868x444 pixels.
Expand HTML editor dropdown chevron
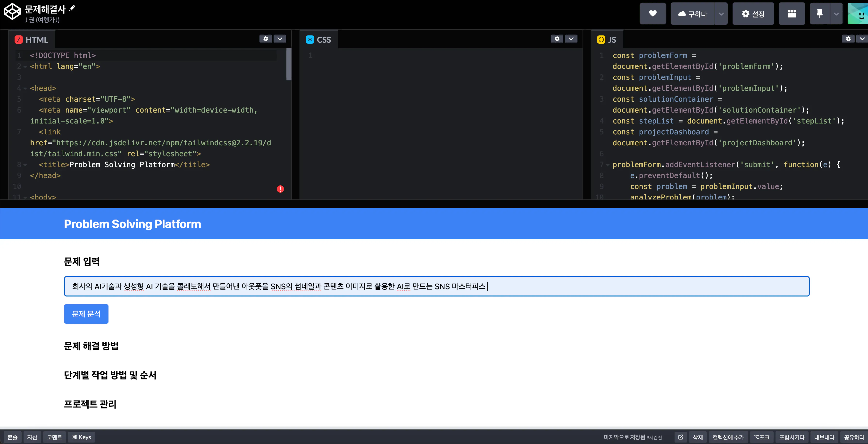coord(280,39)
